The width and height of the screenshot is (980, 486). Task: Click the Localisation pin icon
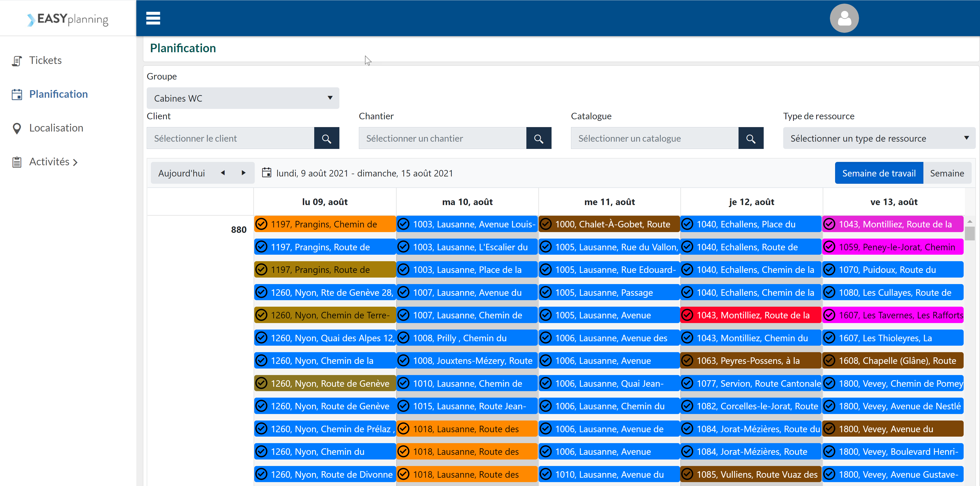click(17, 128)
